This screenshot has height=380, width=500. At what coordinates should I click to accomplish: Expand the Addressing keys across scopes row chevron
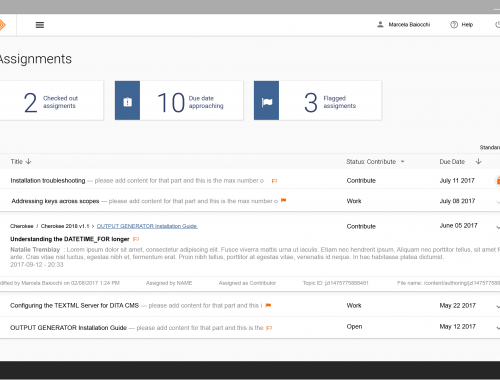point(498,202)
